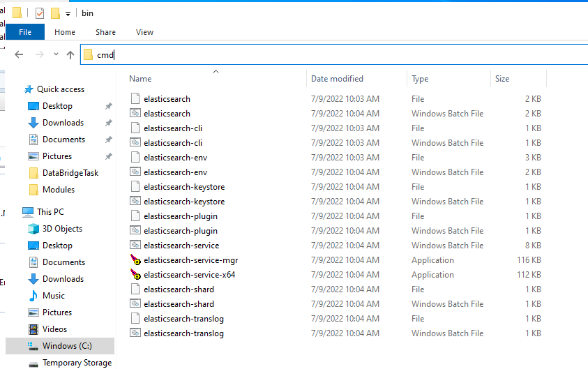588x369 pixels.
Task: Select elasticsearch-env batch file icon
Action: [x=135, y=172]
